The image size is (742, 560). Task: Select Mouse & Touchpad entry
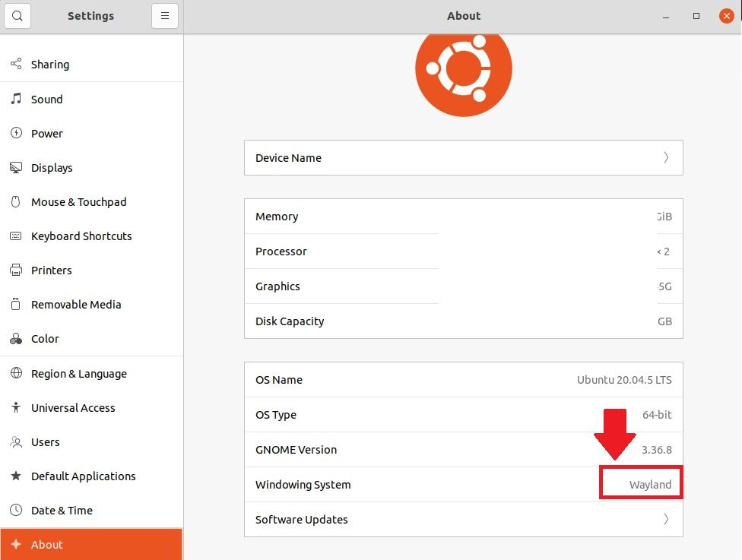(91, 202)
